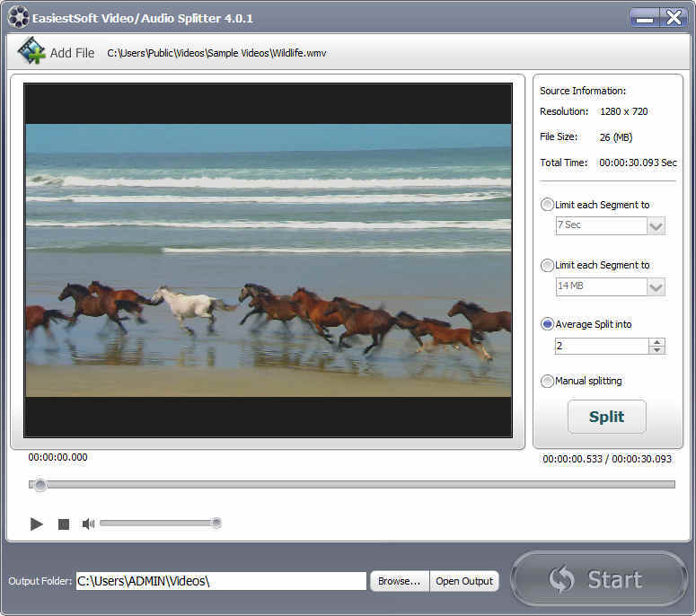The height and width of the screenshot is (616, 696).
Task: Click the 'Source Information:' heading
Action: [582, 91]
